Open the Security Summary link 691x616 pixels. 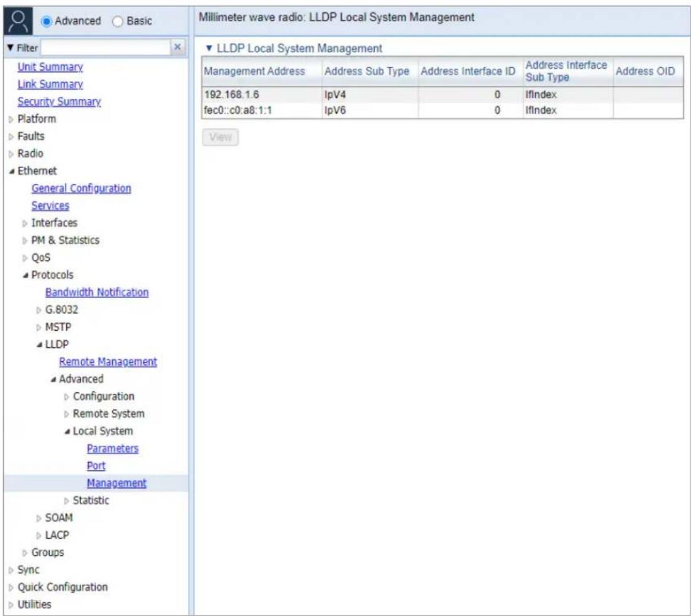[59, 101]
